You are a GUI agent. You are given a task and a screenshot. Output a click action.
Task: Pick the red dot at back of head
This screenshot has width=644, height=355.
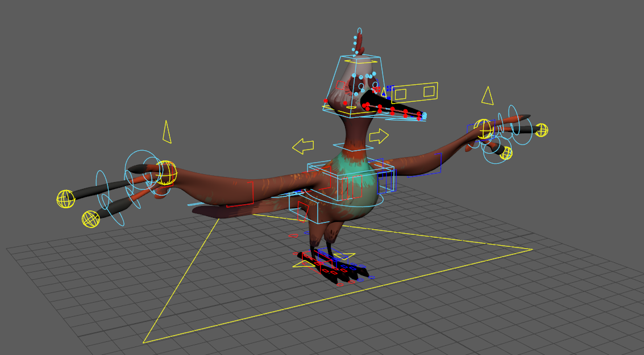tap(326, 101)
